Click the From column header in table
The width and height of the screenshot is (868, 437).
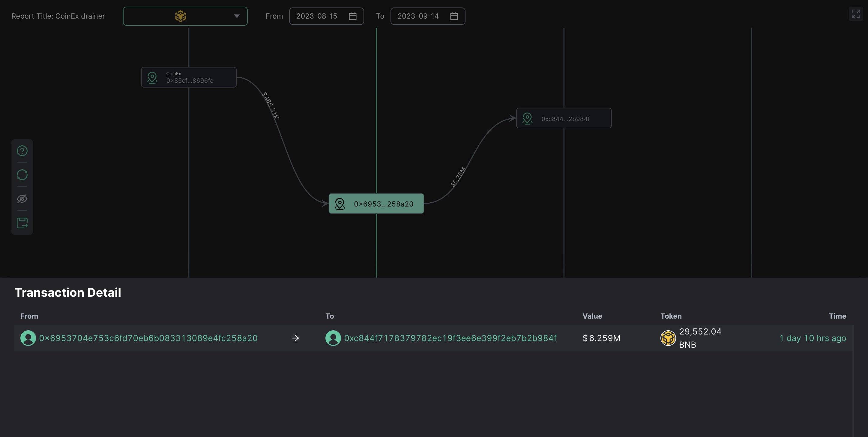point(29,316)
